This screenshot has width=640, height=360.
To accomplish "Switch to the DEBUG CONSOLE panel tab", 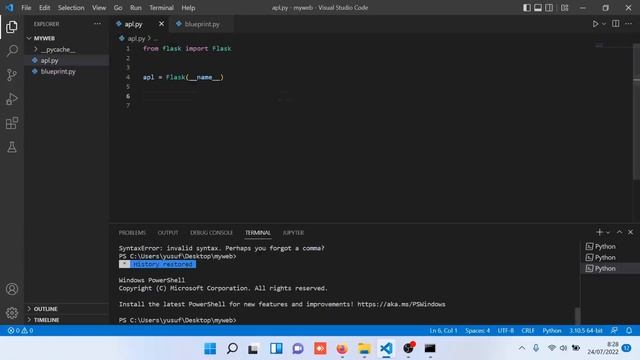I will click(x=211, y=233).
